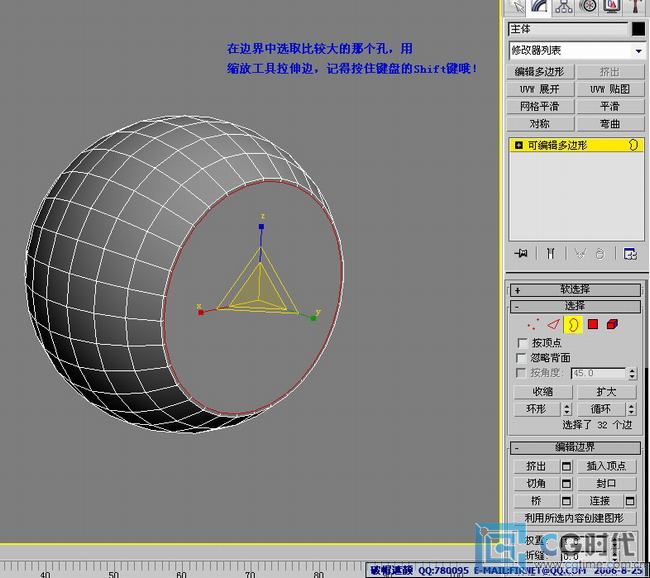Click the Make Unique stack icon
The width and height of the screenshot is (650, 578).
580,253
